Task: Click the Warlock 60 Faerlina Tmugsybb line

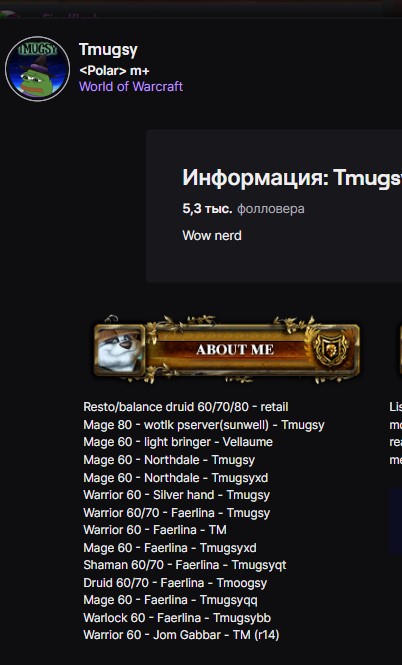Action: (177, 618)
